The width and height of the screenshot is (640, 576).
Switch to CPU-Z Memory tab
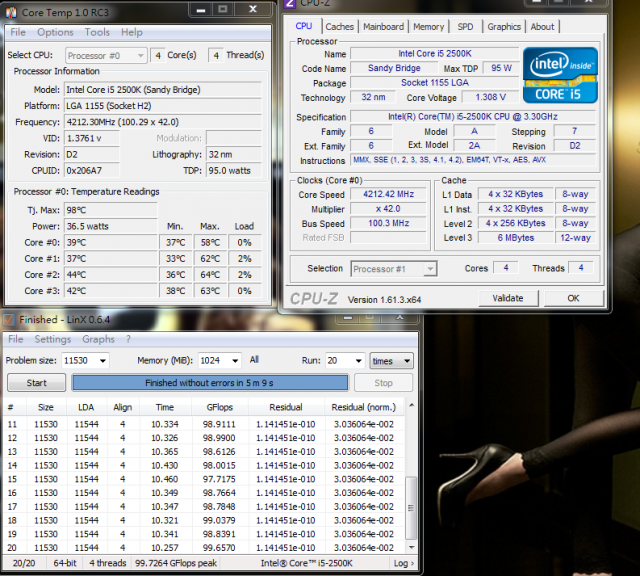(429, 27)
